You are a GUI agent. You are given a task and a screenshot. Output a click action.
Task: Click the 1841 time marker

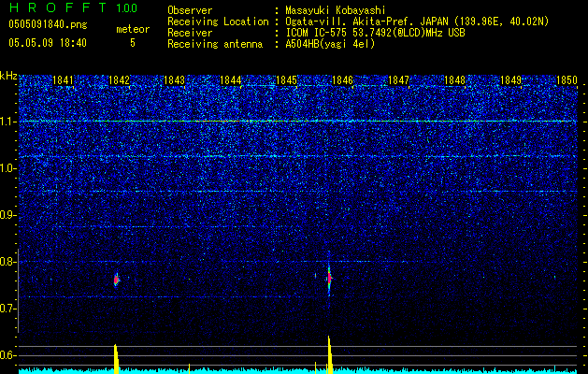63,79
